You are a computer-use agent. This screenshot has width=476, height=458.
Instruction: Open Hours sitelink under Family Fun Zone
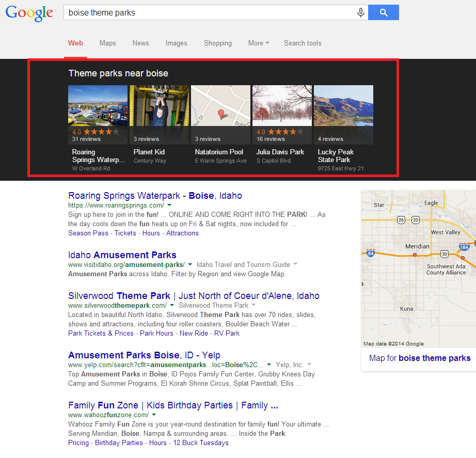[x=158, y=443]
